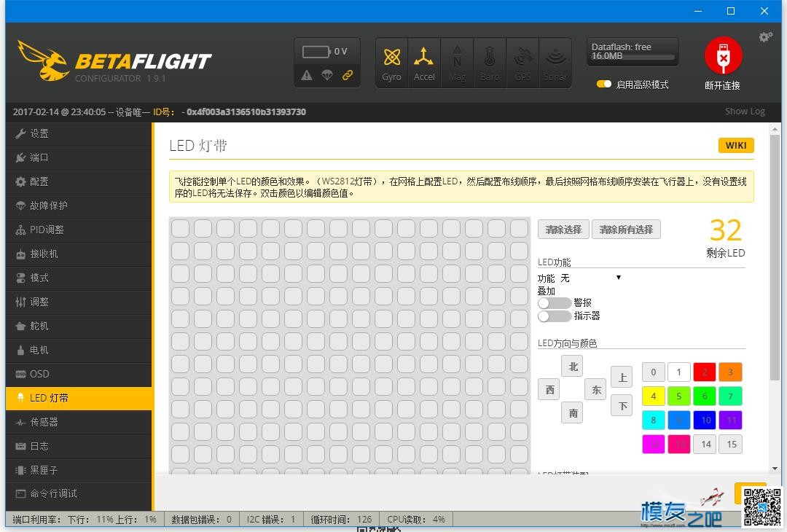
Task: Click the Dataflash free 16.0MB indicator
Action: click(633, 52)
